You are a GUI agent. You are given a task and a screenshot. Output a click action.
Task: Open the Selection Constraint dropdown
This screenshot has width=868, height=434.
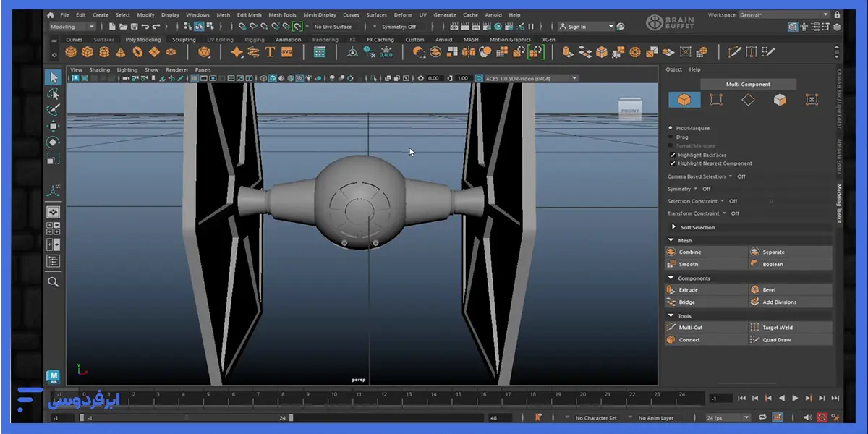pos(723,201)
